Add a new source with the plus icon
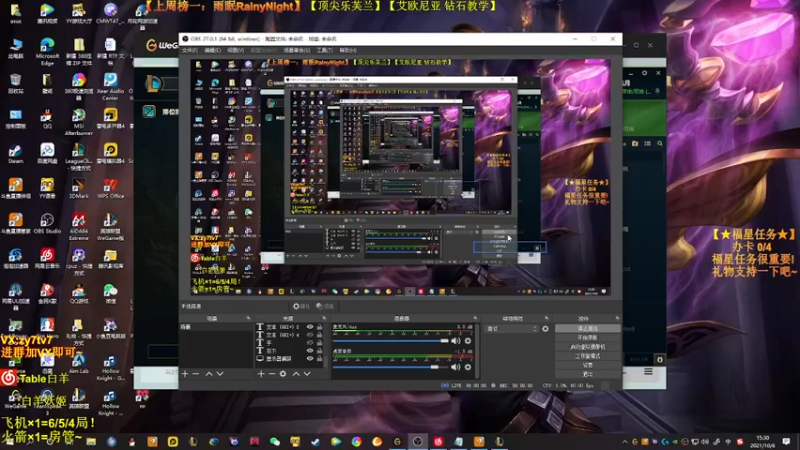800x450 pixels. click(x=261, y=374)
